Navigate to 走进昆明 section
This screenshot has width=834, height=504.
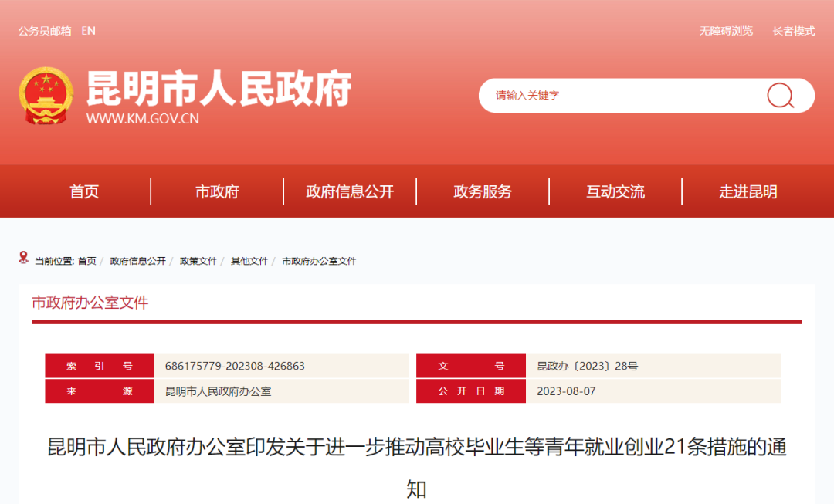click(x=748, y=192)
